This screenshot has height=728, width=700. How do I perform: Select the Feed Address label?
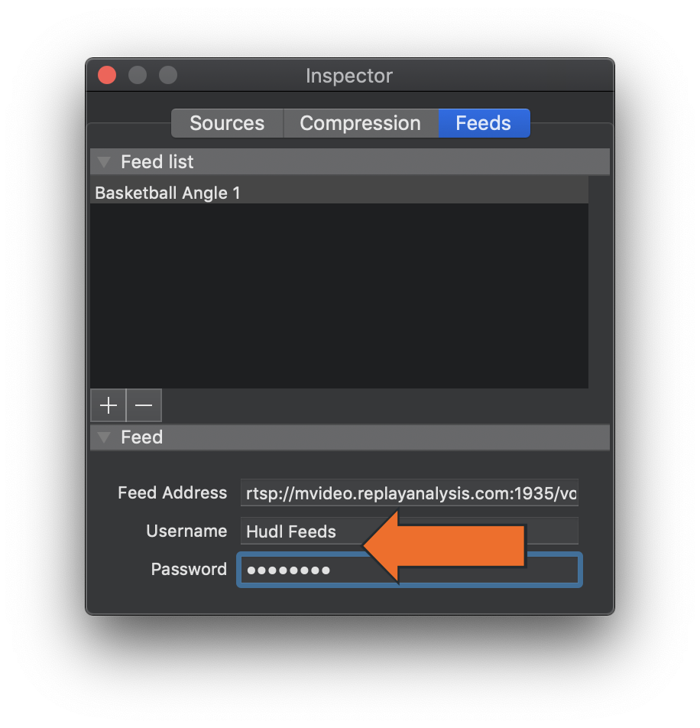(172, 493)
